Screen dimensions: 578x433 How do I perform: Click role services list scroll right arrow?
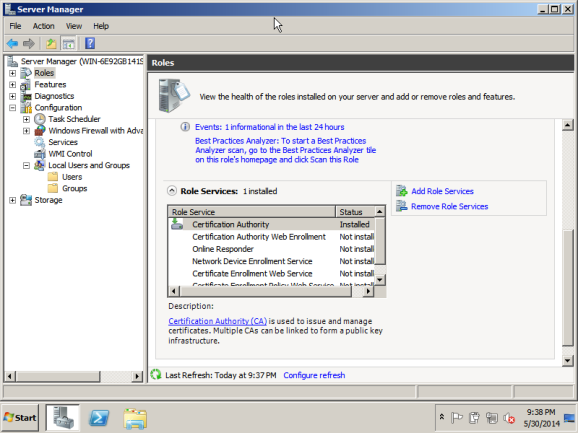[x=368, y=291]
